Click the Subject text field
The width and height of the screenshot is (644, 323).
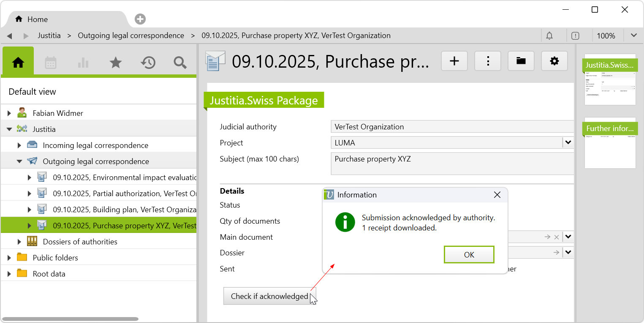pyautogui.click(x=452, y=163)
